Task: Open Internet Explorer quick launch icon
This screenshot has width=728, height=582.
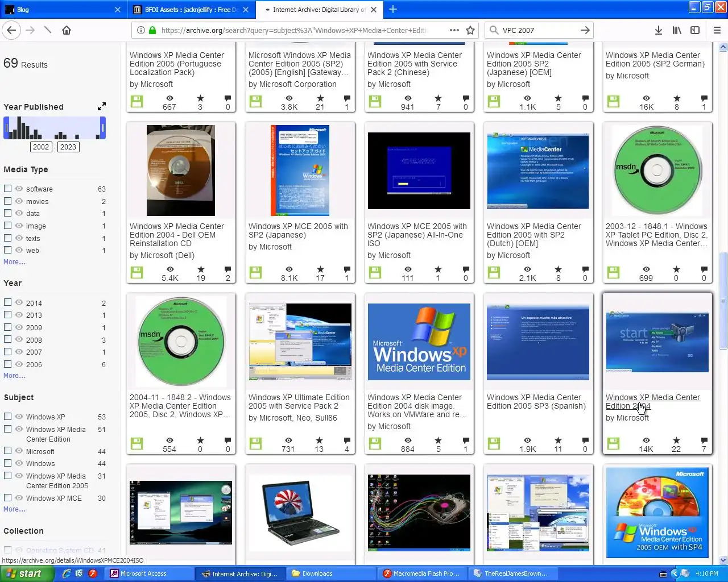Action: [x=67, y=573]
